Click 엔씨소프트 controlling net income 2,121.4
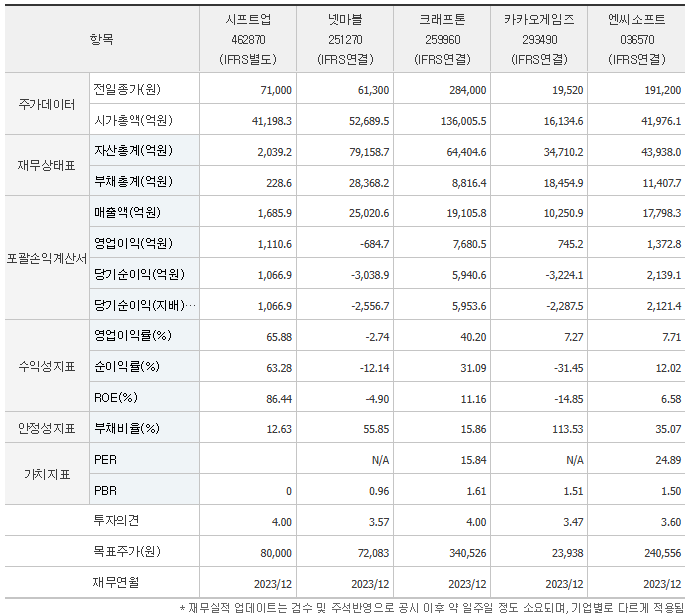The height and width of the screenshot is (614, 689). point(664,306)
